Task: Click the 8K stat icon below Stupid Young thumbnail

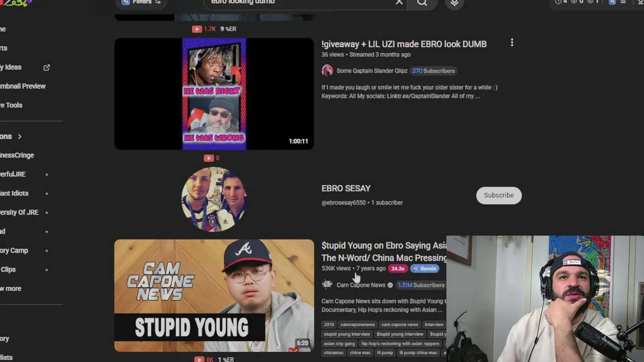Action: click(199, 359)
